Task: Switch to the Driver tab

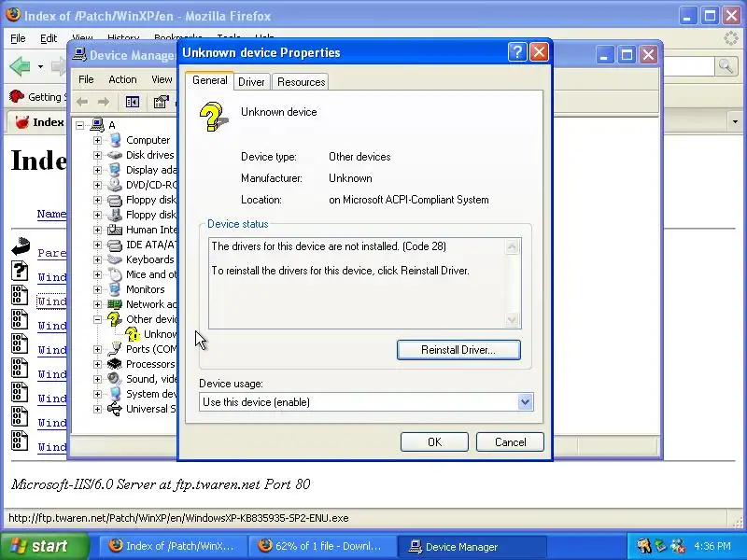Action: (251, 82)
